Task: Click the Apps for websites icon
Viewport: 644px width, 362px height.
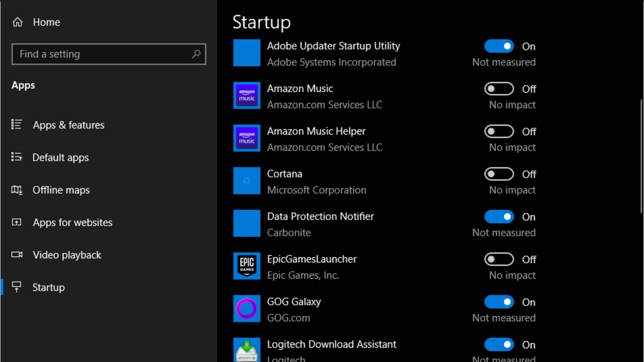Action: [x=17, y=222]
